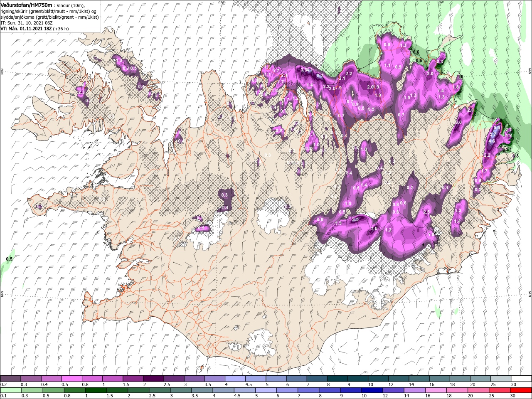Pick the rain scale swatch starting at 3

click(181, 390)
